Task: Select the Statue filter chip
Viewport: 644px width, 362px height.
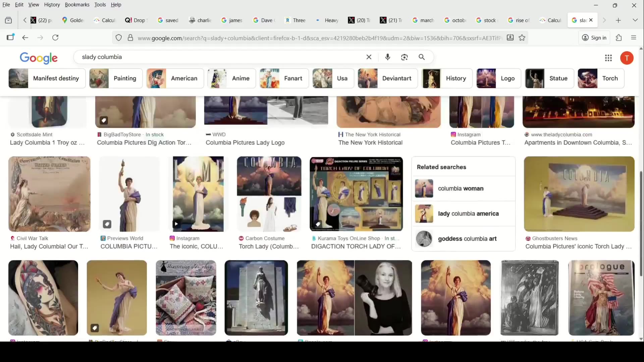Action: coord(549,78)
